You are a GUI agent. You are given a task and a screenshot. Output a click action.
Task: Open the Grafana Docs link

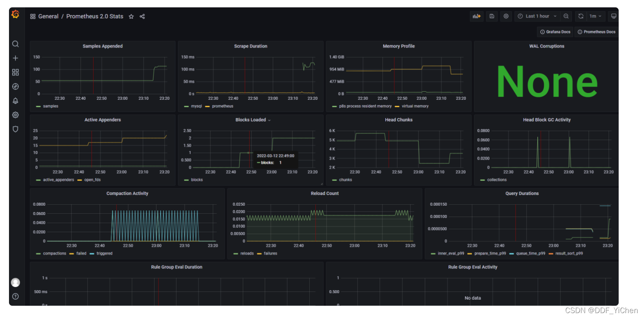pyautogui.click(x=555, y=32)
